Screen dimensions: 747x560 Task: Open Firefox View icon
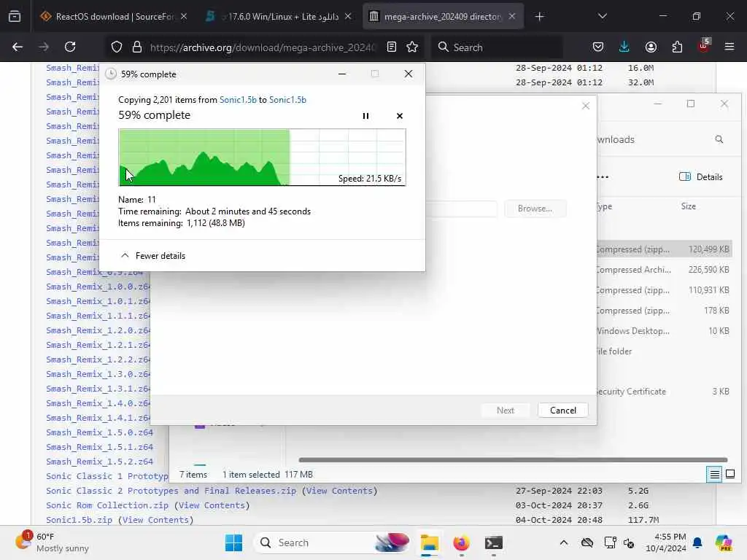coord(15,16)
